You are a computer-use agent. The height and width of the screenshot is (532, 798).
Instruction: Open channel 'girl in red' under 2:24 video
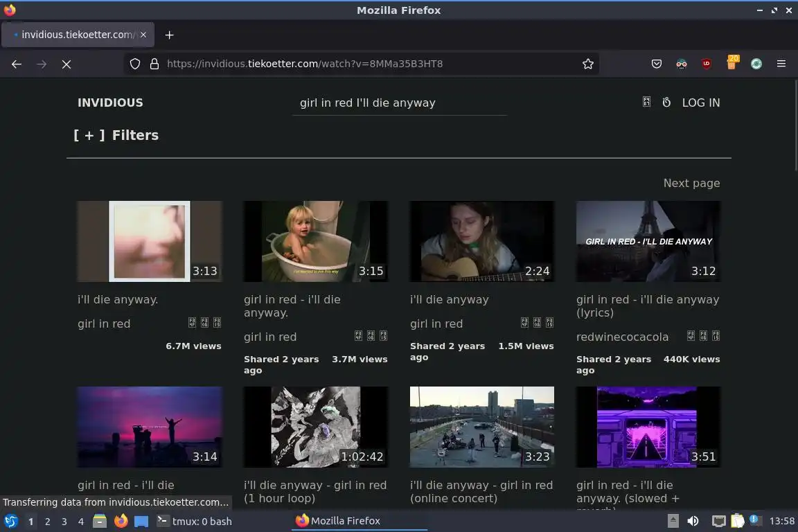[436, 323]
